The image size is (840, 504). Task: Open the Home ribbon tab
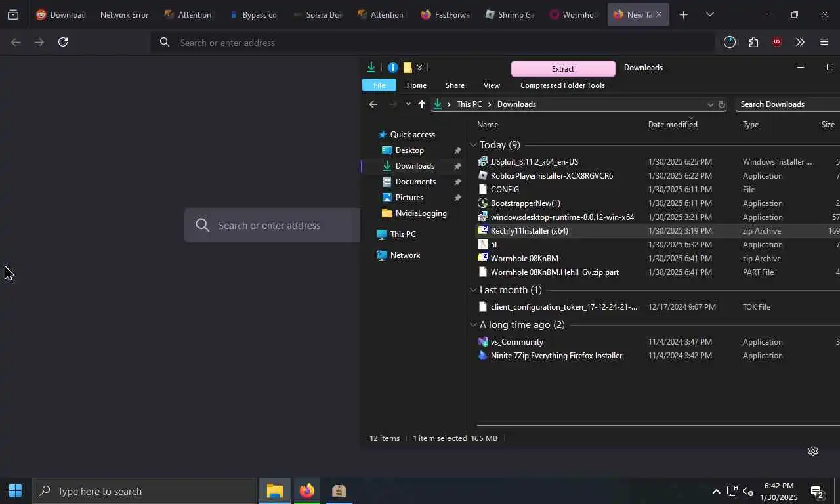pyautogui.click(x=417, y=85)
